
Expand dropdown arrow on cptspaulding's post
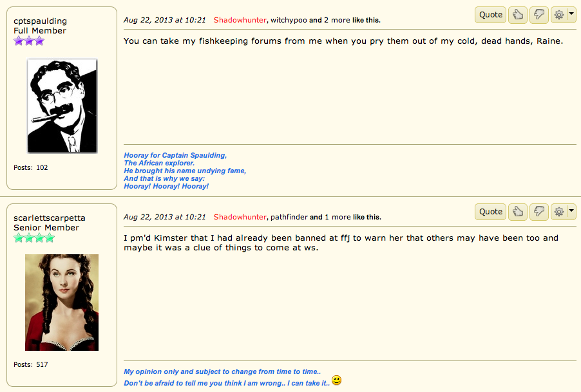571,14
